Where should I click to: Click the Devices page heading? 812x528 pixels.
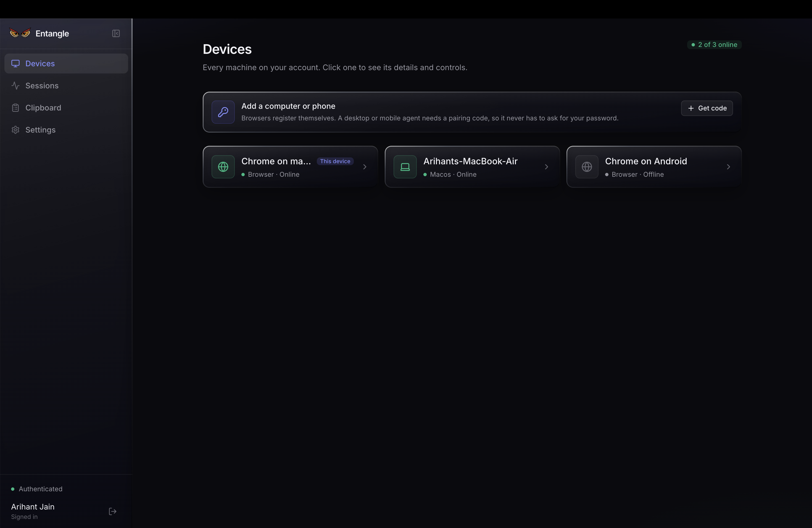coord(227,49)
